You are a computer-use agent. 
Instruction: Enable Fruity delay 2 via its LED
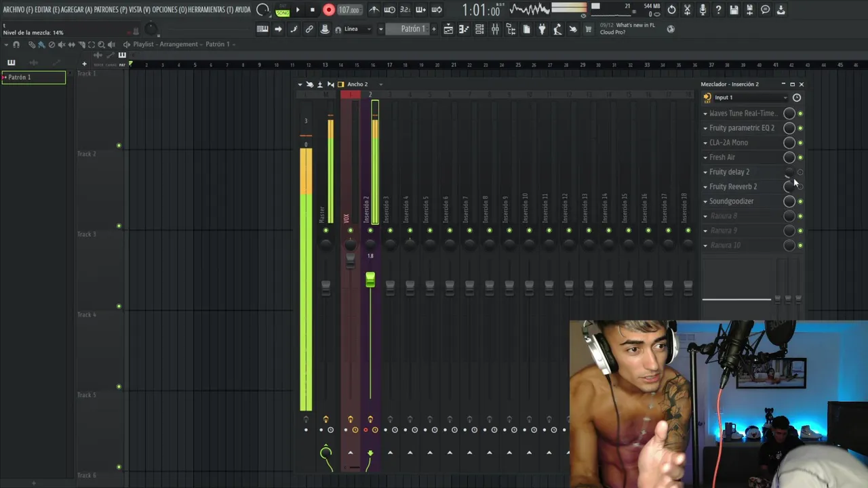pyautogui.click(x=800, y=172)
